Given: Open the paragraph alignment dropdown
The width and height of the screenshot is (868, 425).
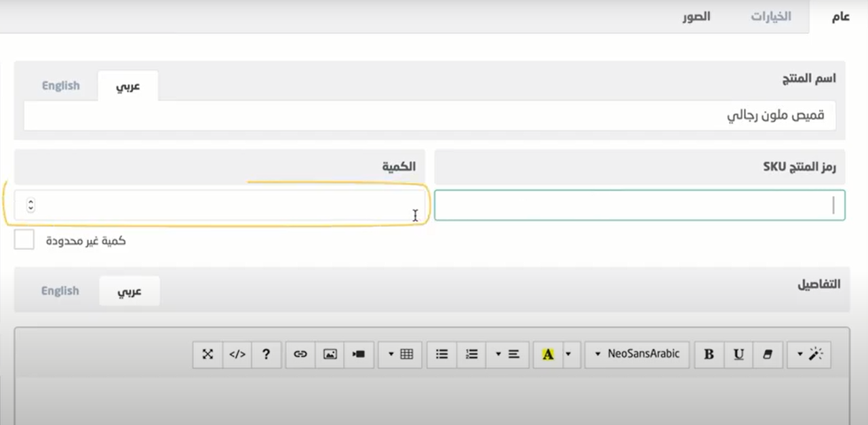Looking at the screenshot, I should tap(507, 354).
